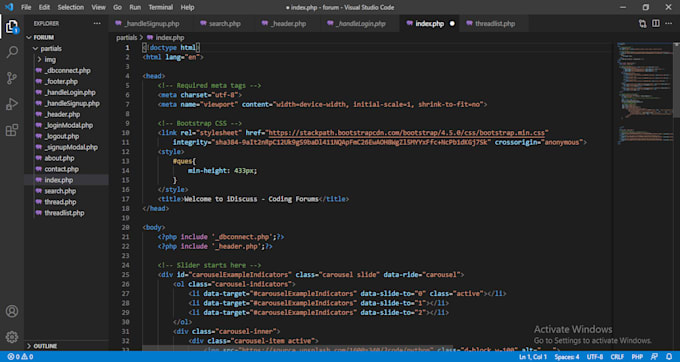Open the Selection menu
The image size is (680, 362).
pyautogui.click(x=71, y=7)
